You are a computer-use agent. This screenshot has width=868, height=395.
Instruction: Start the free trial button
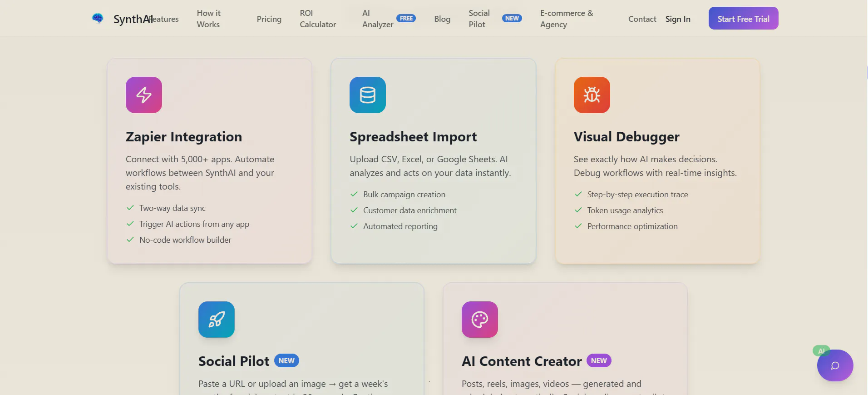(744, 19)
